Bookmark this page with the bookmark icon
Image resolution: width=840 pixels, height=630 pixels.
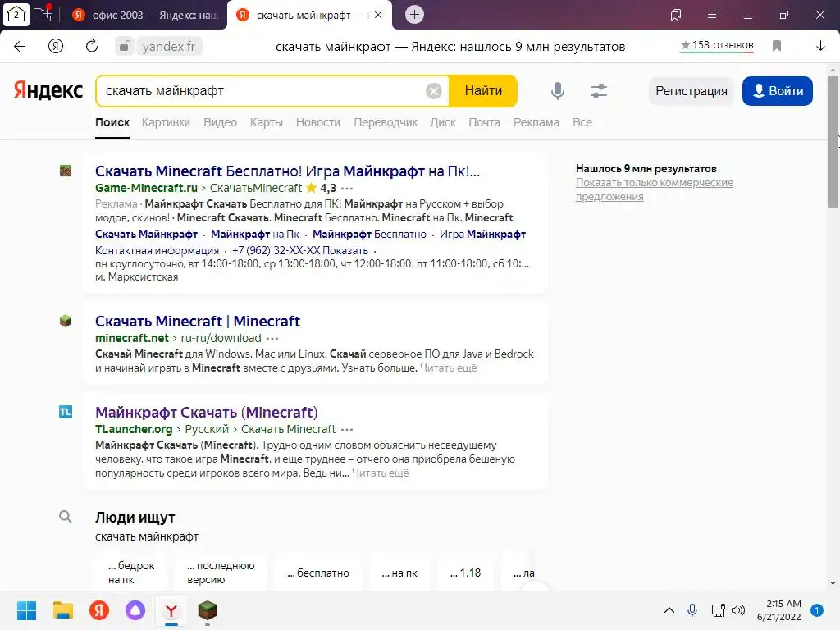click(777, 46)
